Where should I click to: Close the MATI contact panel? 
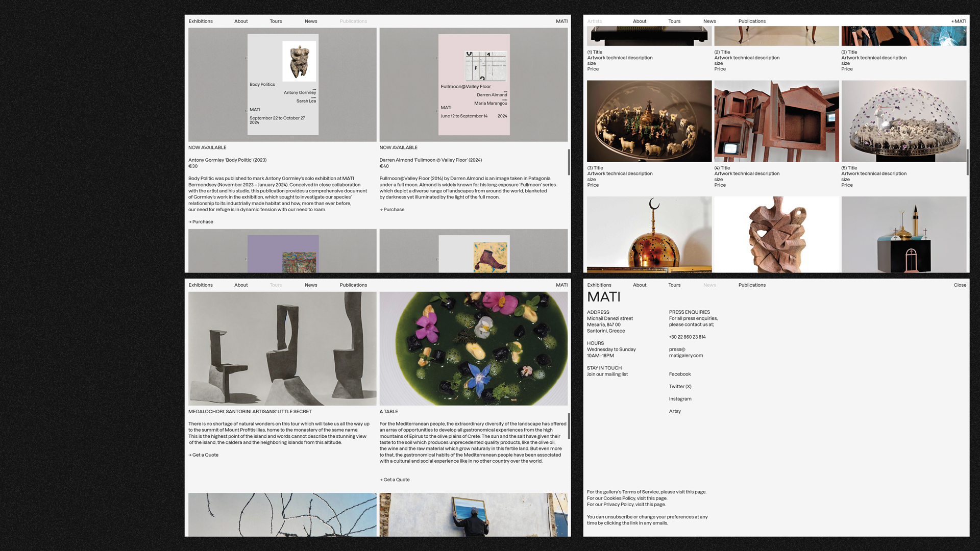[x=960, y=285]
